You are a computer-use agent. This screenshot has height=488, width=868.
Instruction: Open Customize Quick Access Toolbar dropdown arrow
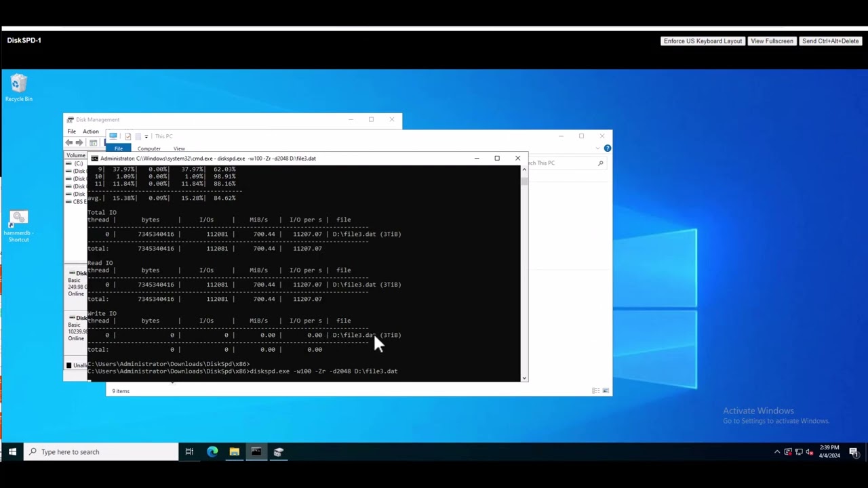(146, 136)
